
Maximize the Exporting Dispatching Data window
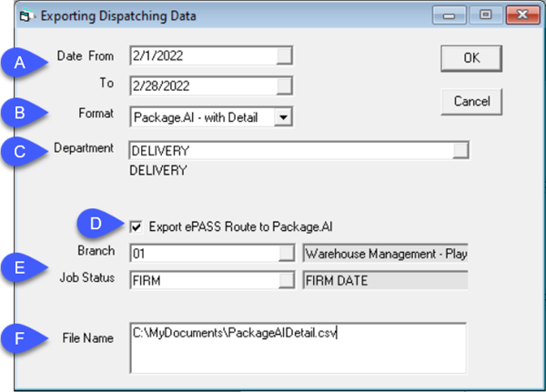coord(486,15)
